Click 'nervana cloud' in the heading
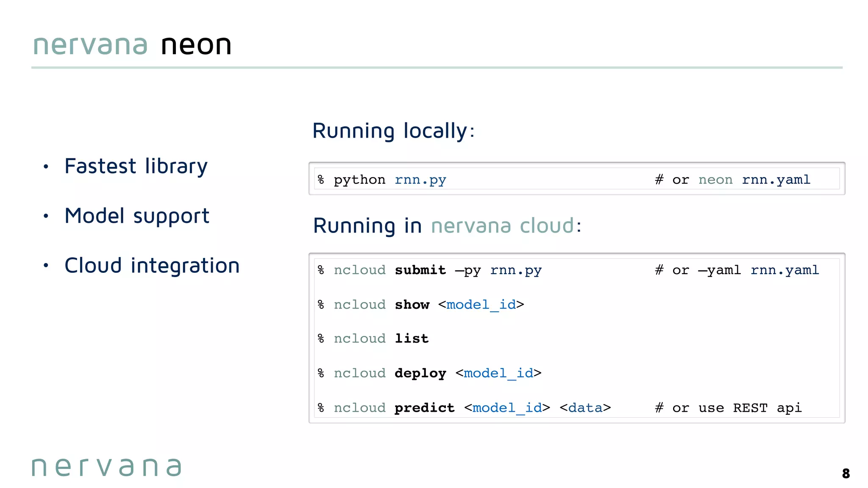Viewport: 868px width, 488px height. pos(503,225)
